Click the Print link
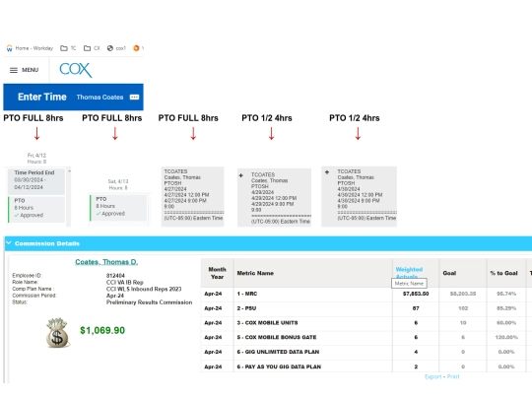 coord(453,376)
